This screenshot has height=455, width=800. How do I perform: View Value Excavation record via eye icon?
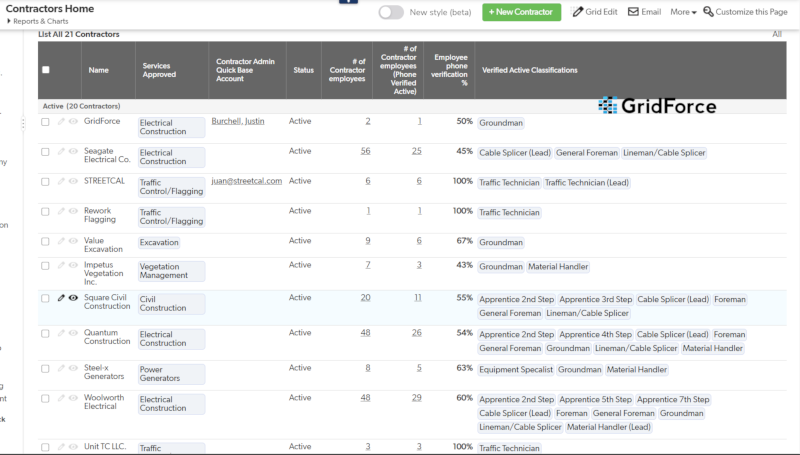tap(73, 241)
